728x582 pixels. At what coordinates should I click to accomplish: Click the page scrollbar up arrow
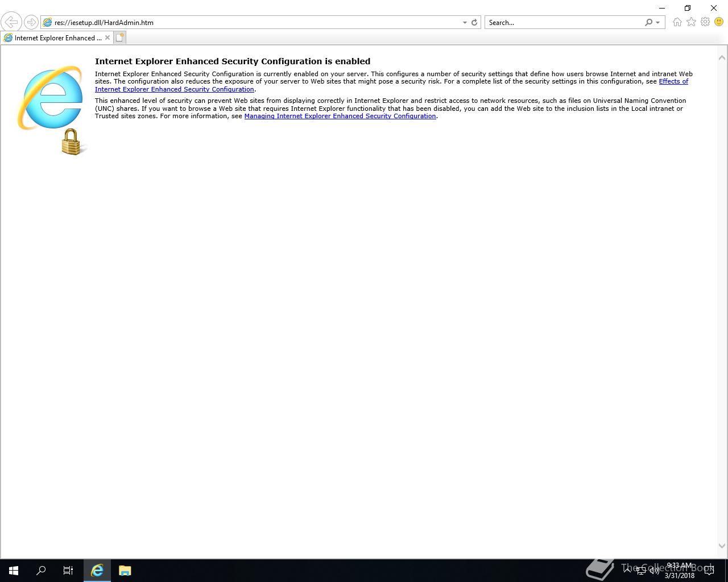[x=722, y=57]
